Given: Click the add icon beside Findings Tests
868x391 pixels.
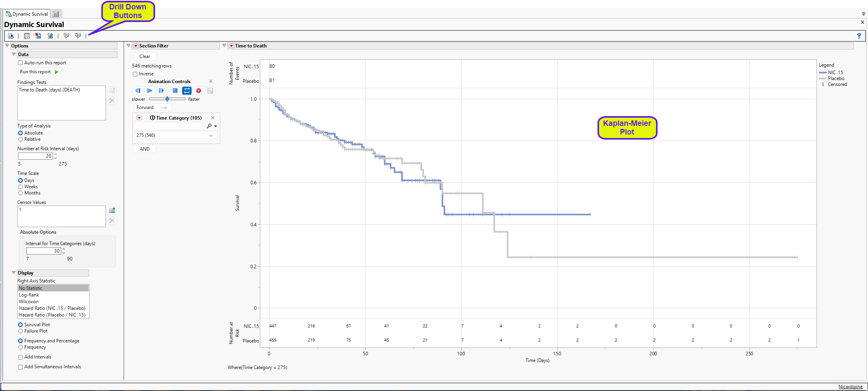Looking at the screenshot, I should pos(112,91).
